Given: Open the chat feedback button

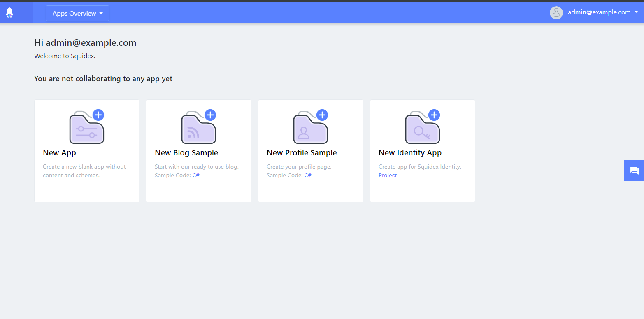Looking at the screenshot, I should [634, 171].
